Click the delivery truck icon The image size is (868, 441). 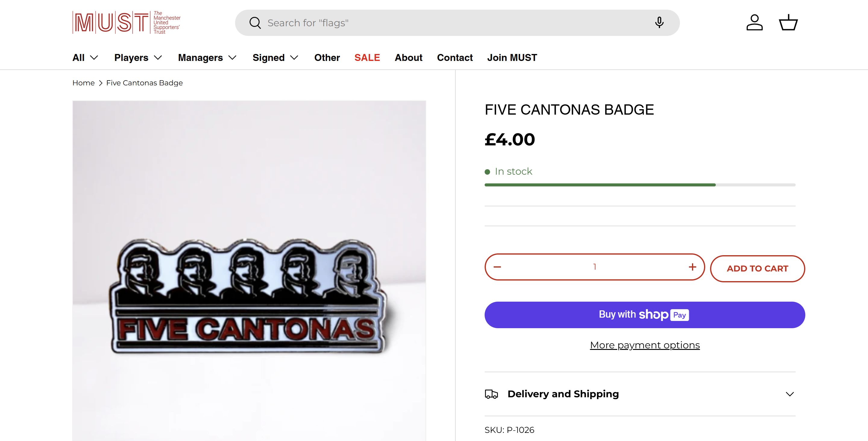[491, 394]
